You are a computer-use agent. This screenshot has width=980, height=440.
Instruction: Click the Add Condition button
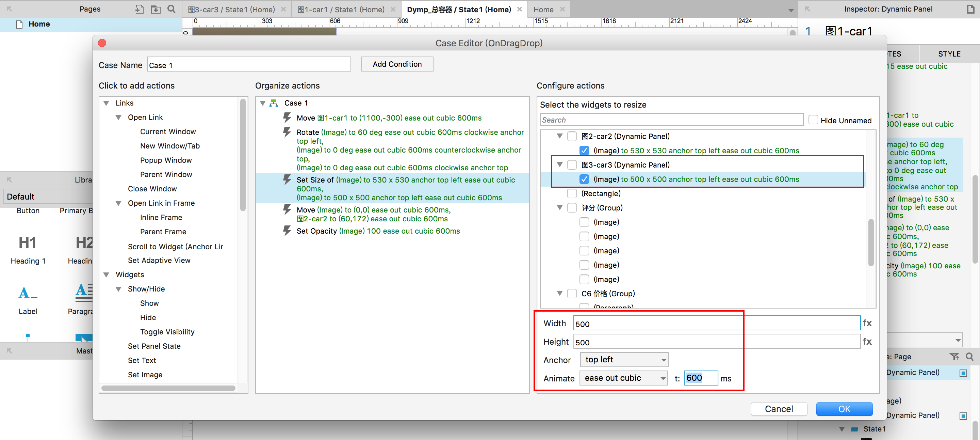pos(397,64)
